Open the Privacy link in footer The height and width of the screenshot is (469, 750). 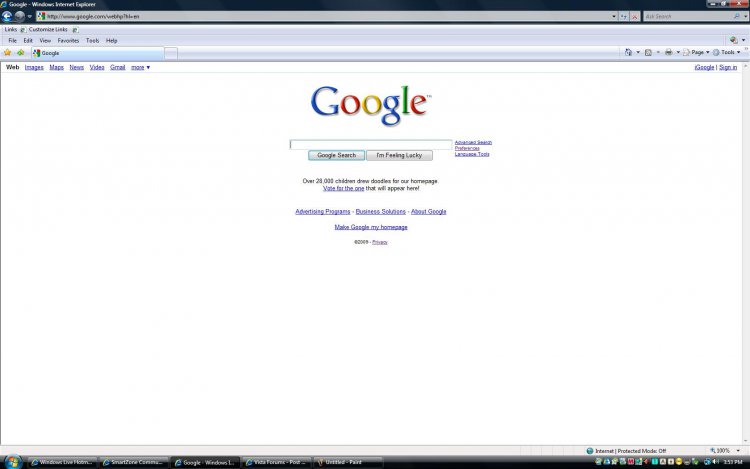point(380,242)
